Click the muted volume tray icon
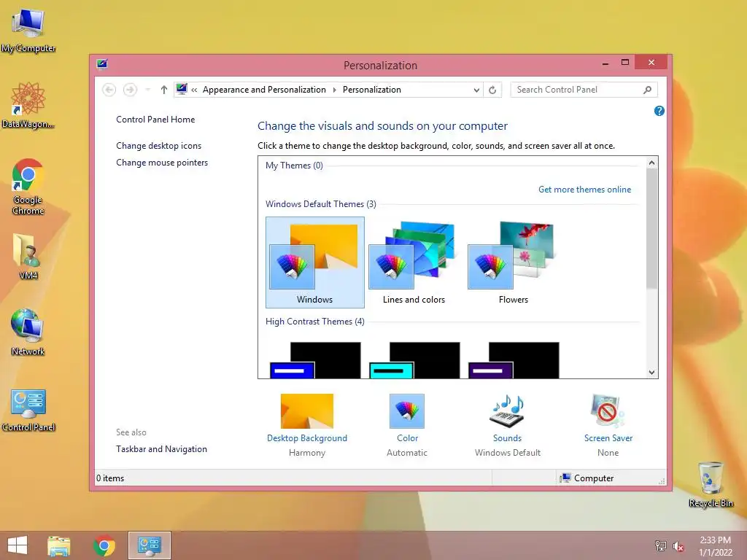This screenshot has height=560, width=747. 678,546
